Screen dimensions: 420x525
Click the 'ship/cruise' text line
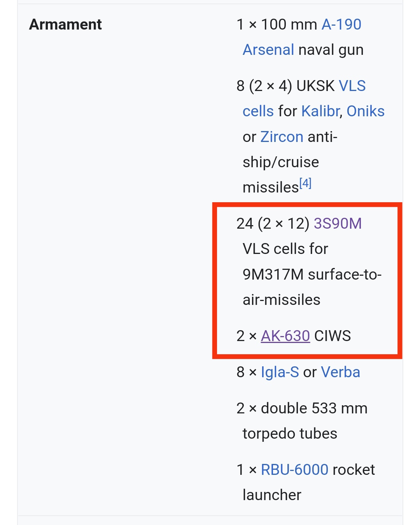(280, 162)
